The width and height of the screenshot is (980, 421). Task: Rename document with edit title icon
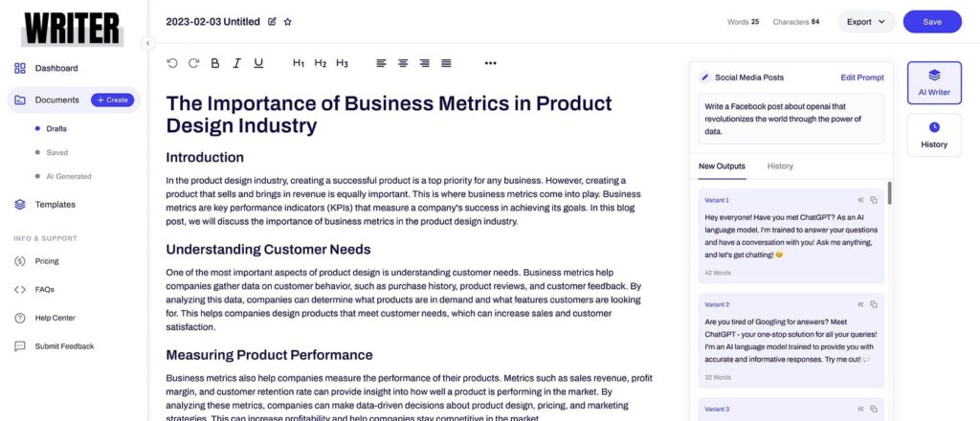(272, 22)
